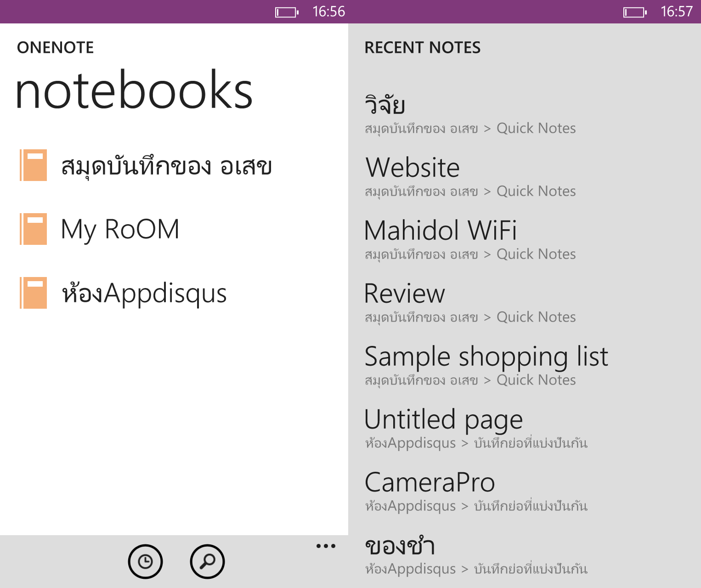Open the Untitled page note
Viewport: 701px width, 588px height.
[x=444, y=420]
